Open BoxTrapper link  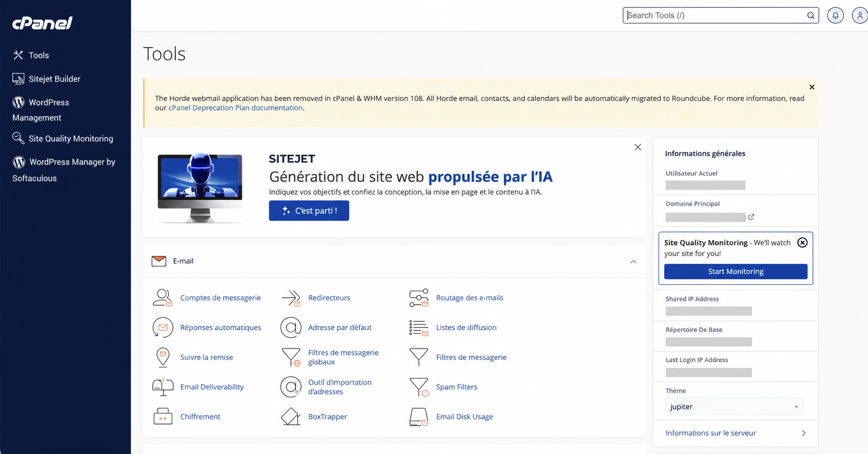(x=328, y=416)
